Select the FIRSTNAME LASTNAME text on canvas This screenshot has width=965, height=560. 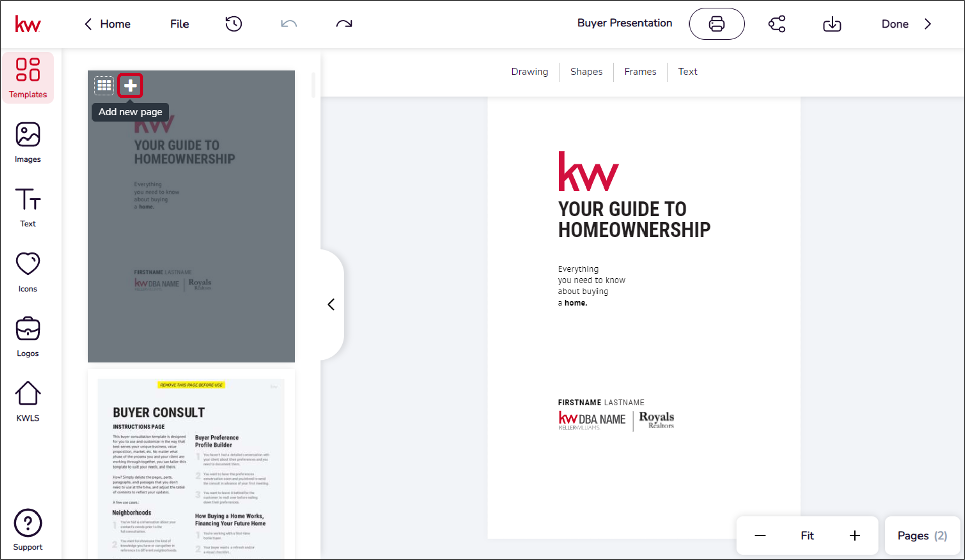(601, 403)
